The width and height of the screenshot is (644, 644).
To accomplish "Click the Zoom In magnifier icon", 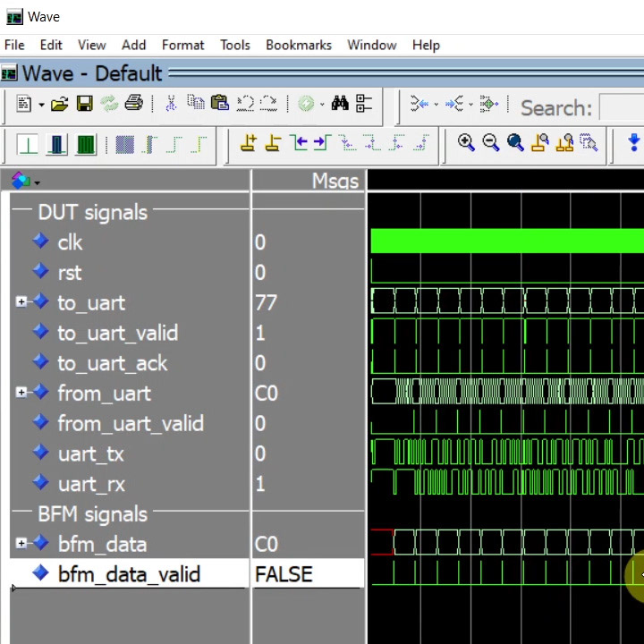I will pos(466,142).
